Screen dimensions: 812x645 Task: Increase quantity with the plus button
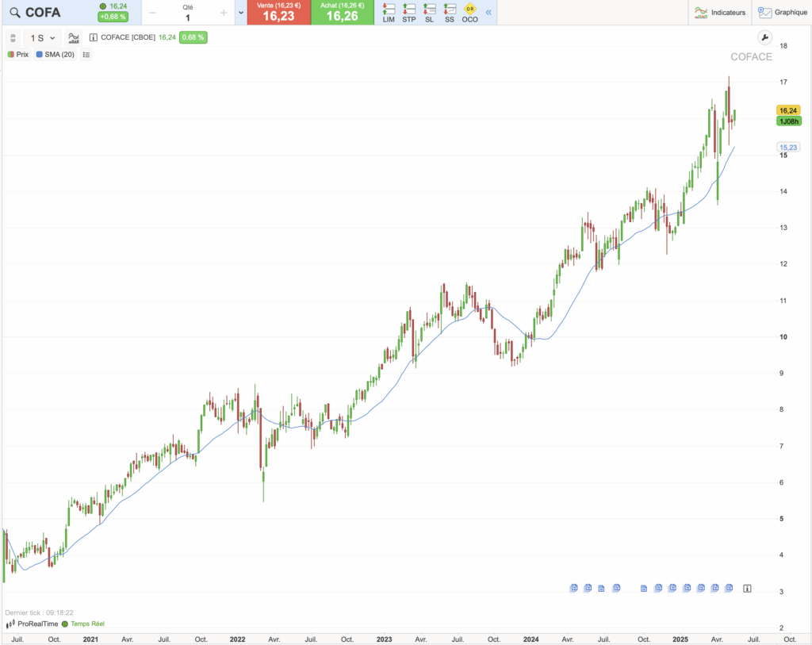pos(223,13)
